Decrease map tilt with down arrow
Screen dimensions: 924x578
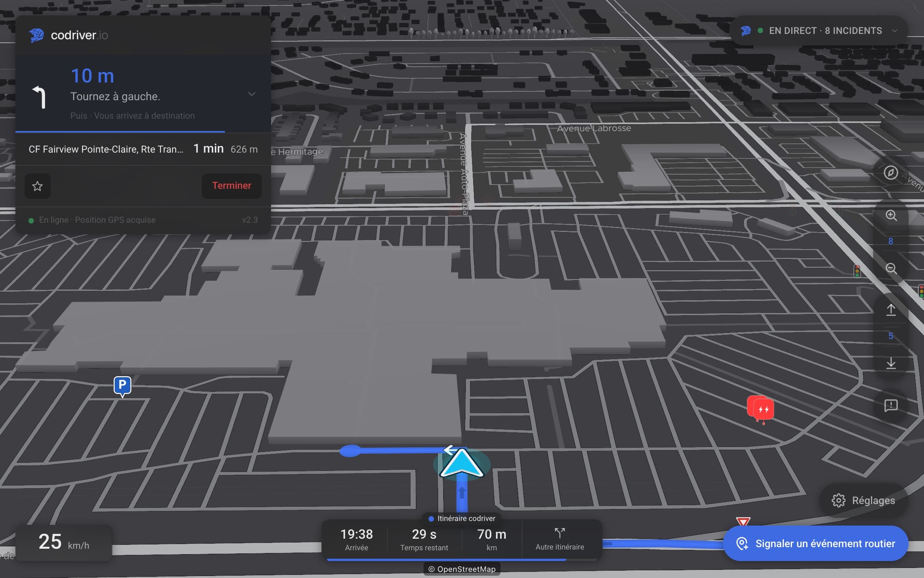pos(891,363)
